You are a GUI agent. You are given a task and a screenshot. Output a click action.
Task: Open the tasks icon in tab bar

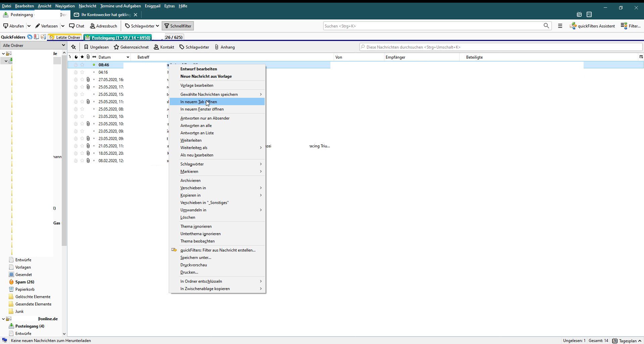point(589,14)
